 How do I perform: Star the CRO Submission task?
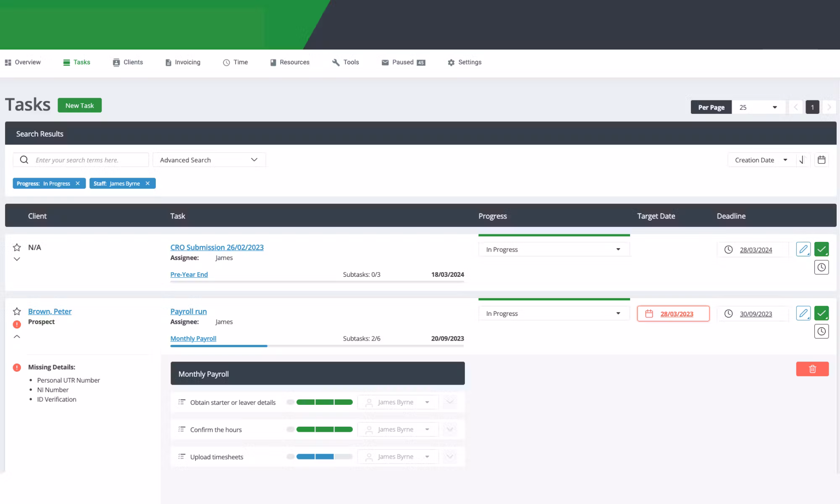point(17,247)
